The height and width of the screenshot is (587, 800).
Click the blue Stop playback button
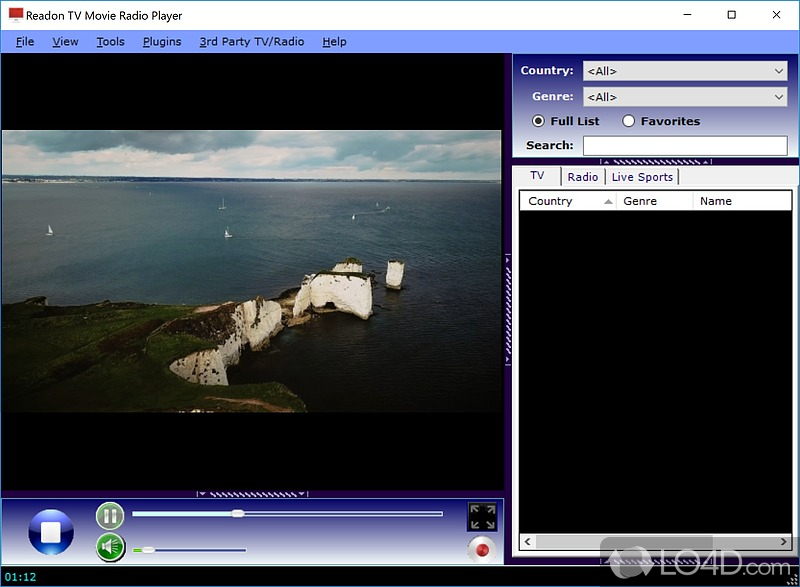point(51,532)
